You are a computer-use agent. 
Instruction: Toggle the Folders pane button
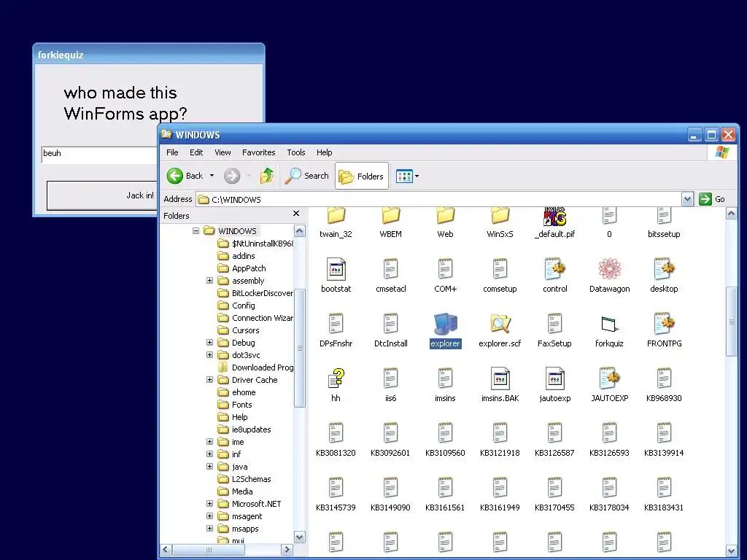point(362,176)
